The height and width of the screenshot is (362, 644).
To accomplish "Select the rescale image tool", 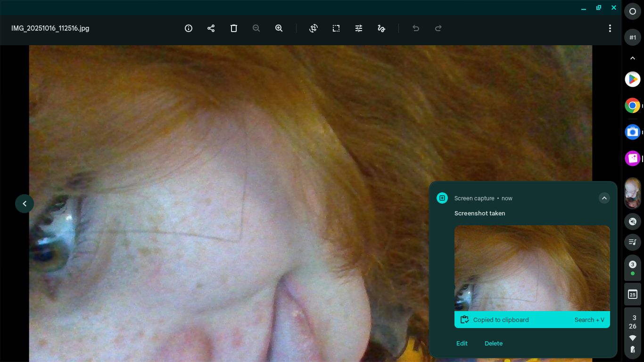I will tap(336, 28).
